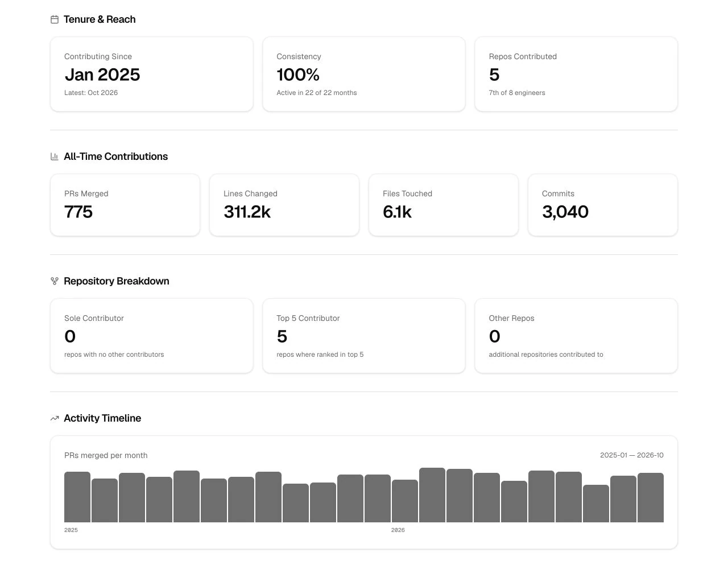Select the All-Time Contributions heading
The width and height of the screenshot is (728, 569).
point(115,156)
